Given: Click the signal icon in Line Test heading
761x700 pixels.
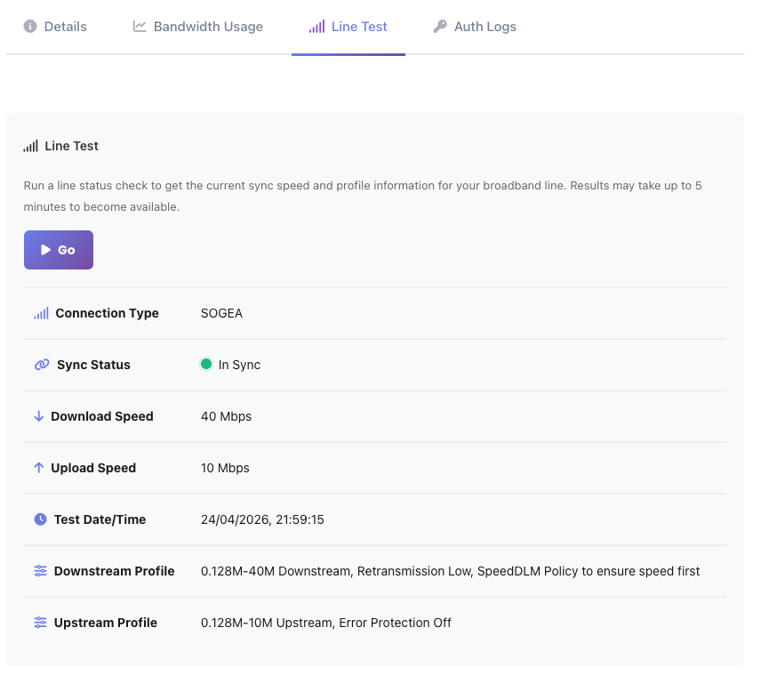Looking at the screenshot, I should click(x=30, y=146).
